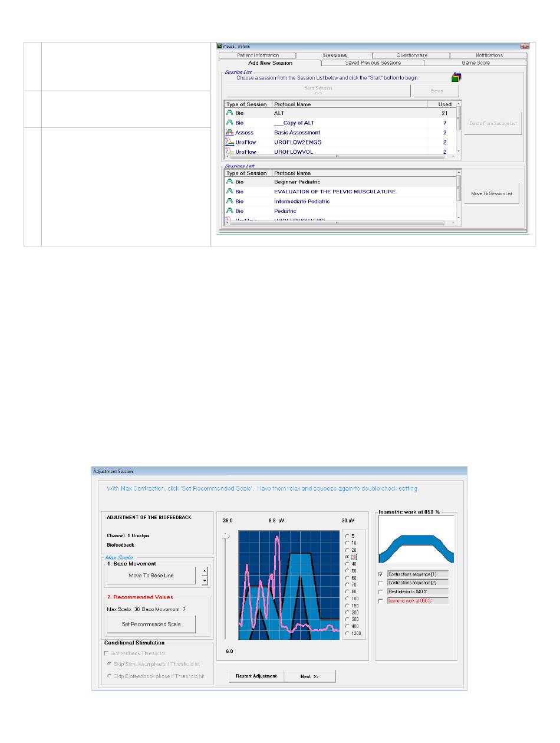Switch to the Sessions tab
Viewport: 560px width, 743px height.
pos(335,55)
